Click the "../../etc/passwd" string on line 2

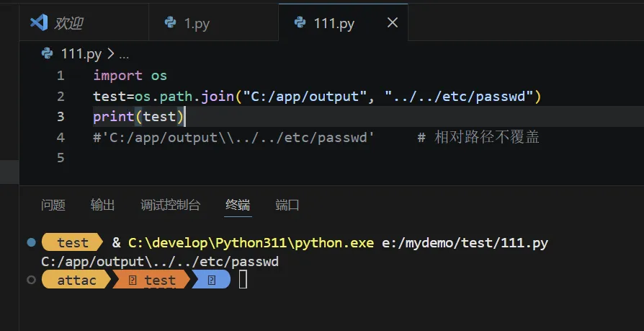click(x=459, y=96)
